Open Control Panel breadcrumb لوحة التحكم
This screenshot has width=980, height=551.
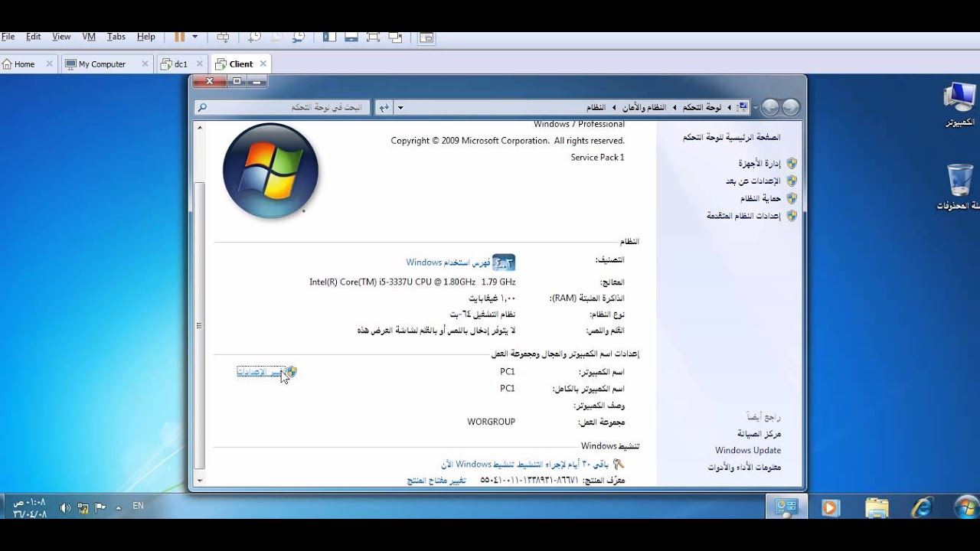[703, 108]
